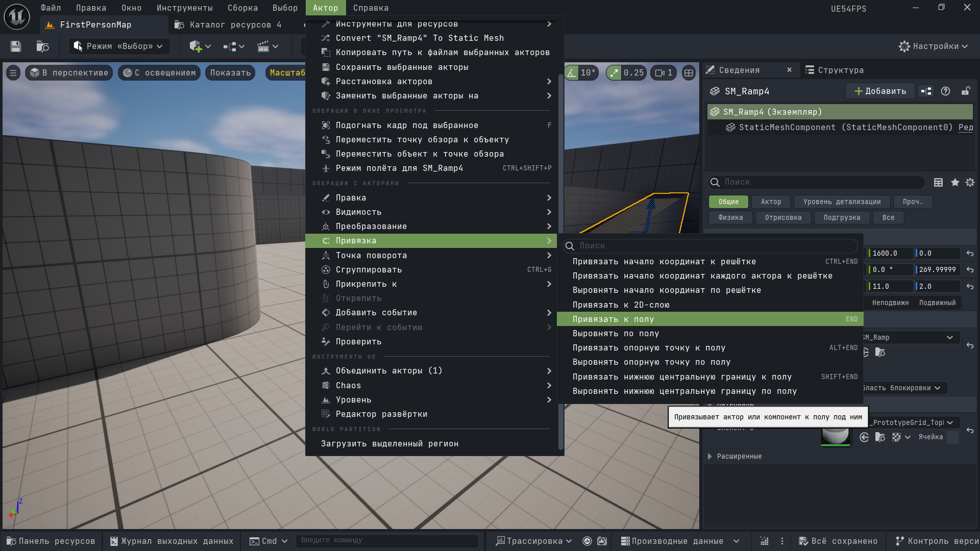
Task: Click the viewport hamburger options icon
Action: [13, 73]
